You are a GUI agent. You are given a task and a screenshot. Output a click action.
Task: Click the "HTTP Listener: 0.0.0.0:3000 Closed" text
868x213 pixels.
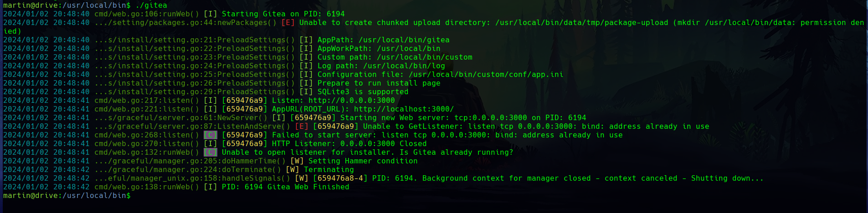(349, 144)
